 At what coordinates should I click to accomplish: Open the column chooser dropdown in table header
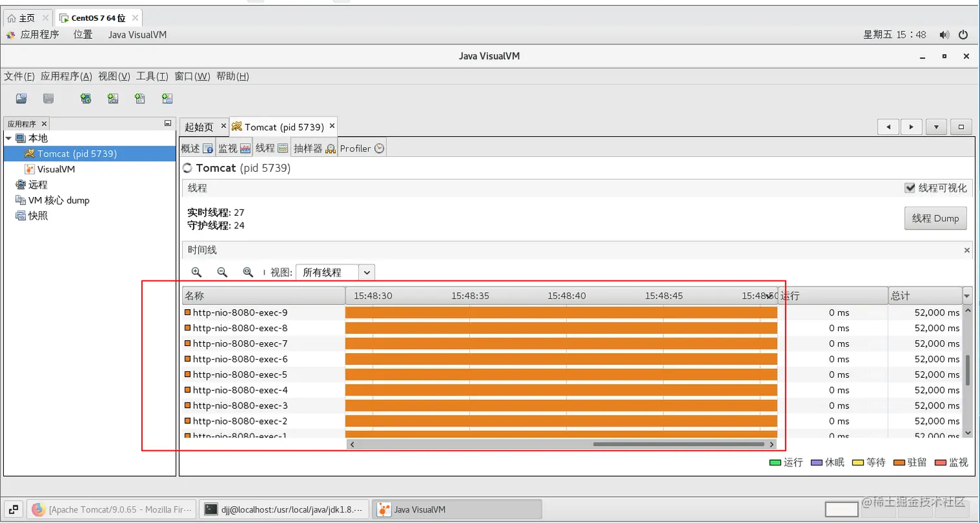pos(968,296)
